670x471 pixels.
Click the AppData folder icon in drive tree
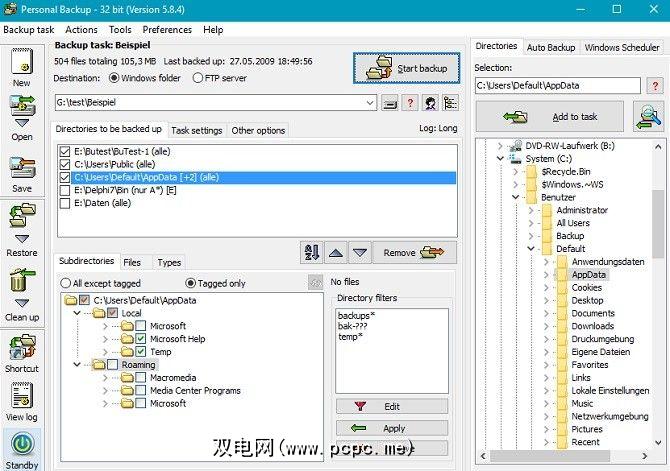coord(562,274)
